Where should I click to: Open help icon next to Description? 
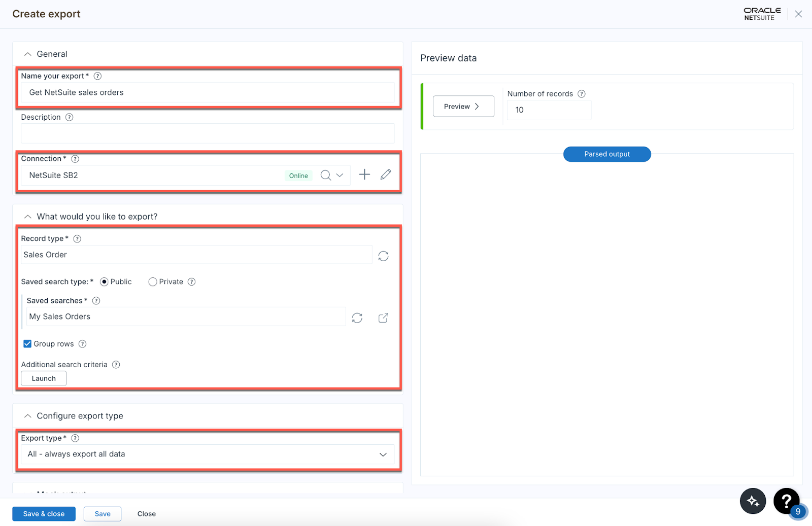click(70, 117)
